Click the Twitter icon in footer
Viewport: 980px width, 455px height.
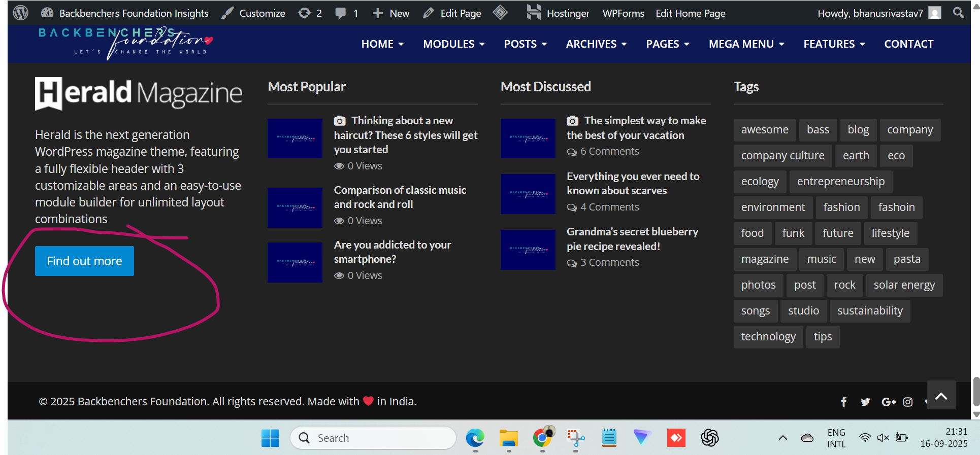coord(865,402)
